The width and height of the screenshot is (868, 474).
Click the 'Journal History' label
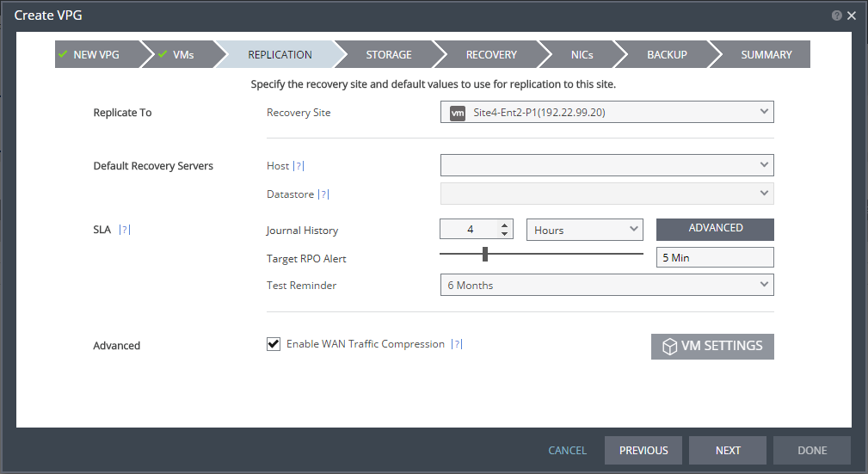pyautogui.click(x=302, y=231)
